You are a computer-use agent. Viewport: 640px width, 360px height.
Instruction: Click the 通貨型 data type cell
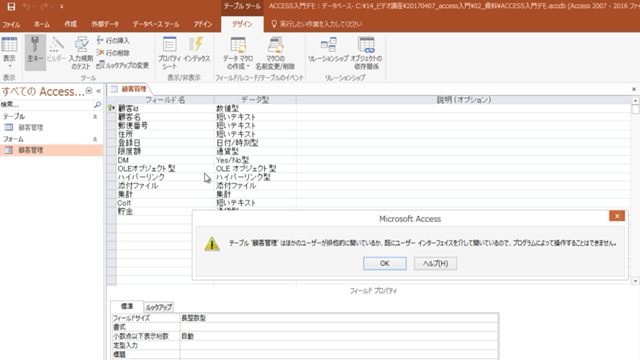[x=255, y=151]
